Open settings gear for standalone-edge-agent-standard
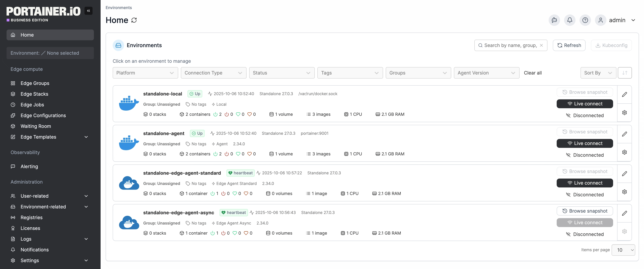Viewport: 644px width, 269px height. coord(624,192)
